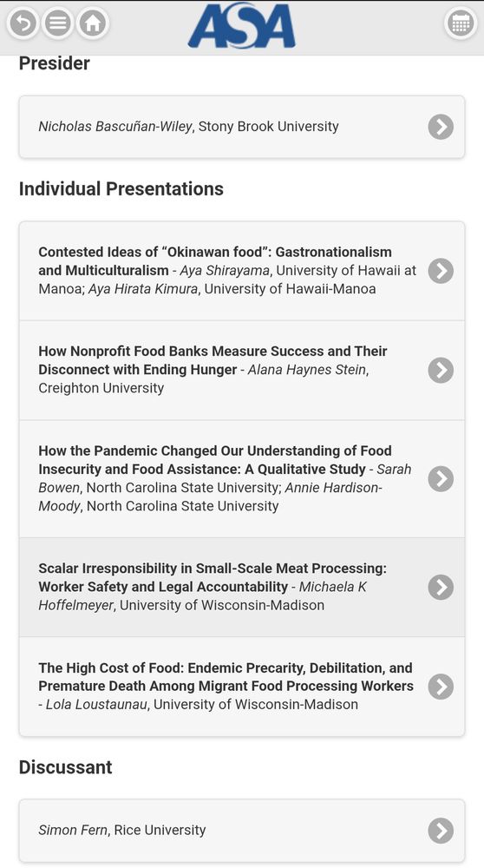Tap chevron beside Nonprofit Food Banks presentation
This screenshot has width=484, height=868.
(x=441, y=371)
